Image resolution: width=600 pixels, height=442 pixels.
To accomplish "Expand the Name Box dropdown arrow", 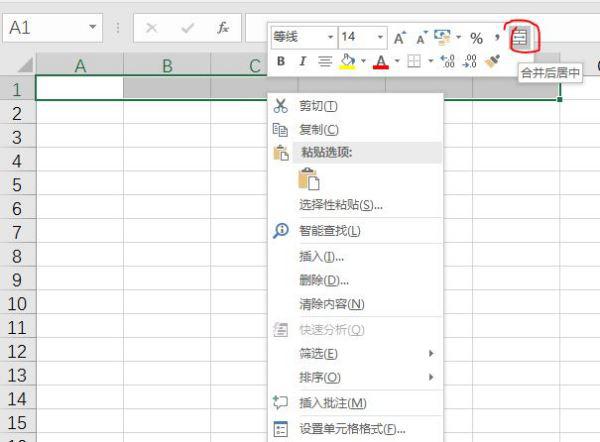I will (x=93, y=28).
